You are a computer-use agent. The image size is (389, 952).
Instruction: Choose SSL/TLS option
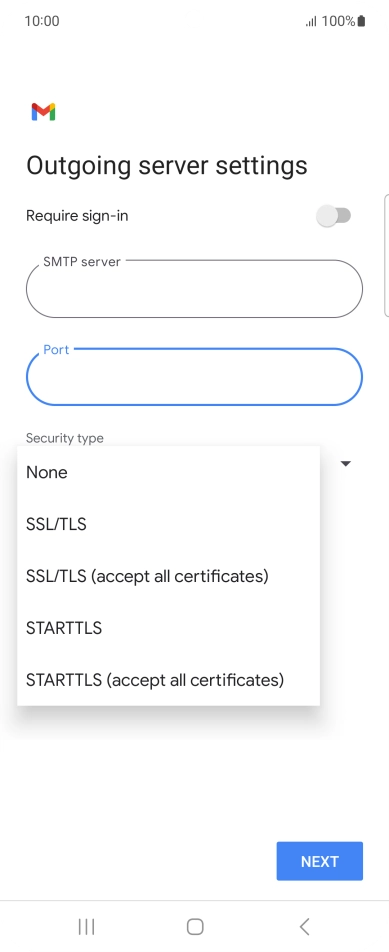click(169, 524)
